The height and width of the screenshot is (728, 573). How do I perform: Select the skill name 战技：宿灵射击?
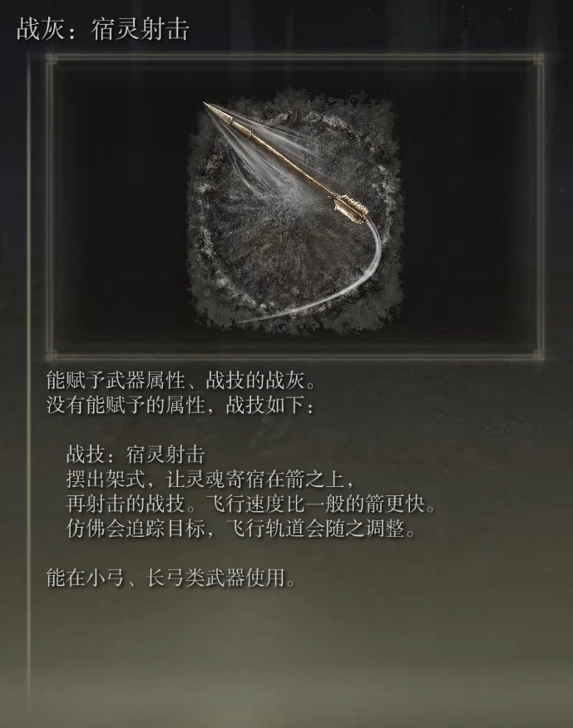(136, 454)
